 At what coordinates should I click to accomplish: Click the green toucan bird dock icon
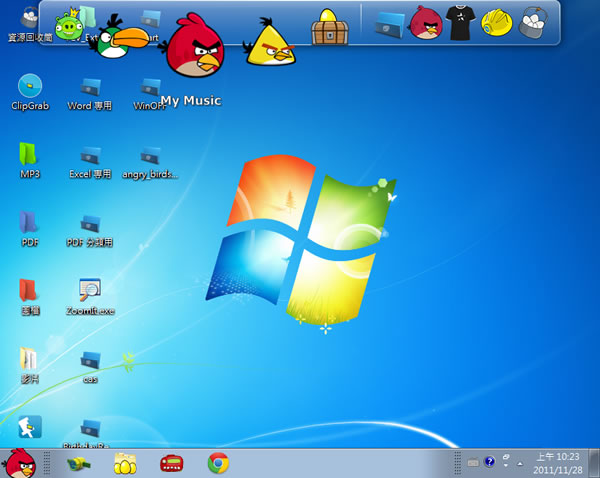(x=123, y=41)
